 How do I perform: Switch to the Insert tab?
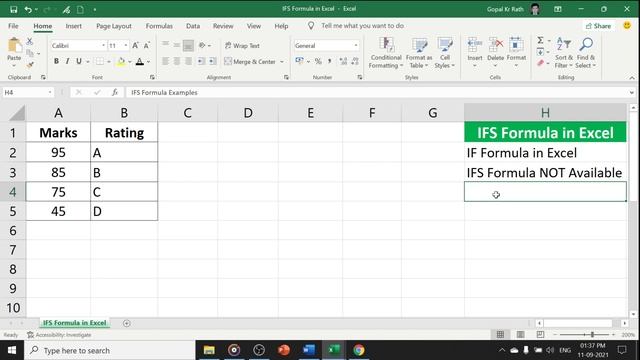73,26
